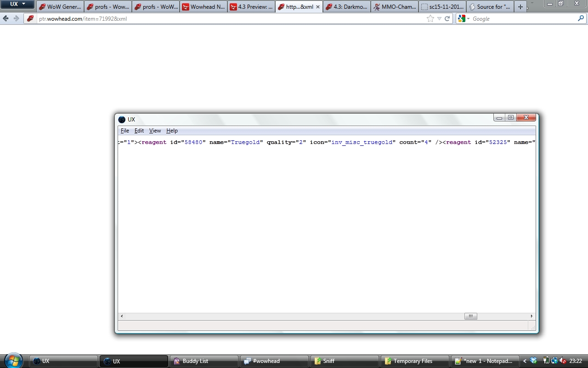Viewport: 588px width, 368px height.
Task: Show hidden system tray icons
Action: tap(525, 361)
